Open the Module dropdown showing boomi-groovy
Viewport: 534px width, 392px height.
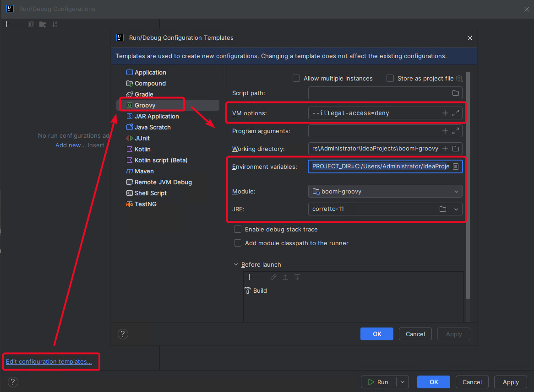click(456, 191)
